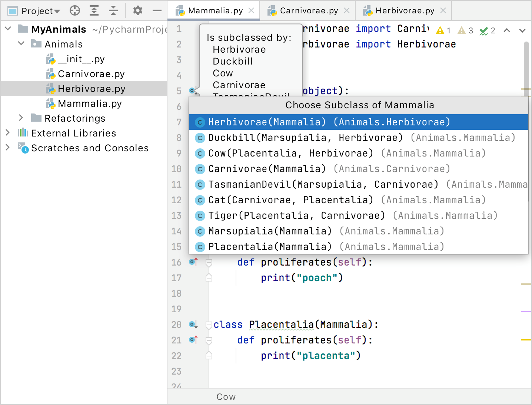
Task: Hide the Project tool window with minus icon
Action: coord(157,11)
